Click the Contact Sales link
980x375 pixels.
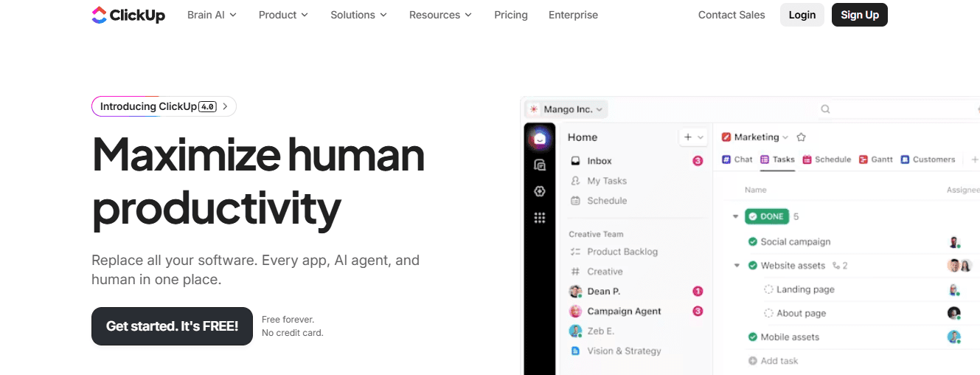pyautogui.click(x=731, y=15)
